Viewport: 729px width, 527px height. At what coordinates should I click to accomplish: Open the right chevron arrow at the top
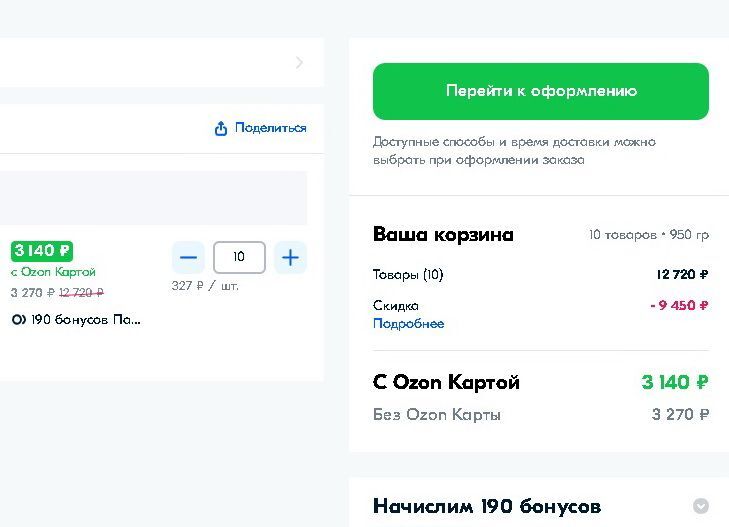[299, 63]
